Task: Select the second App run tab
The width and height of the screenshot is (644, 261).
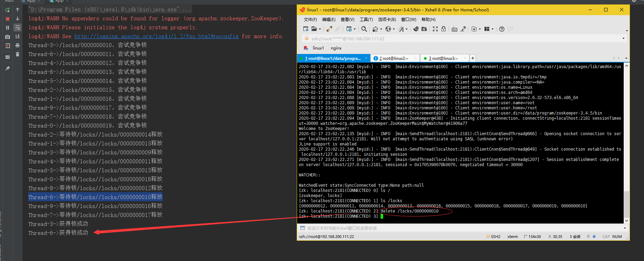Action: [59, 1]
